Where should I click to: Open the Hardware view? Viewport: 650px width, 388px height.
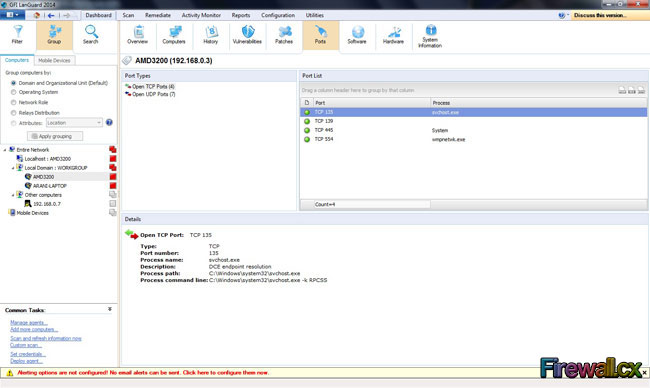[393, 35]
